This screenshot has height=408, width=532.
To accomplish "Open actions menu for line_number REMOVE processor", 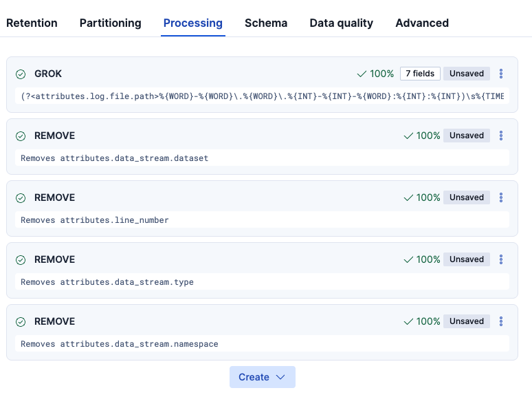I will click(x=501, y=197).
